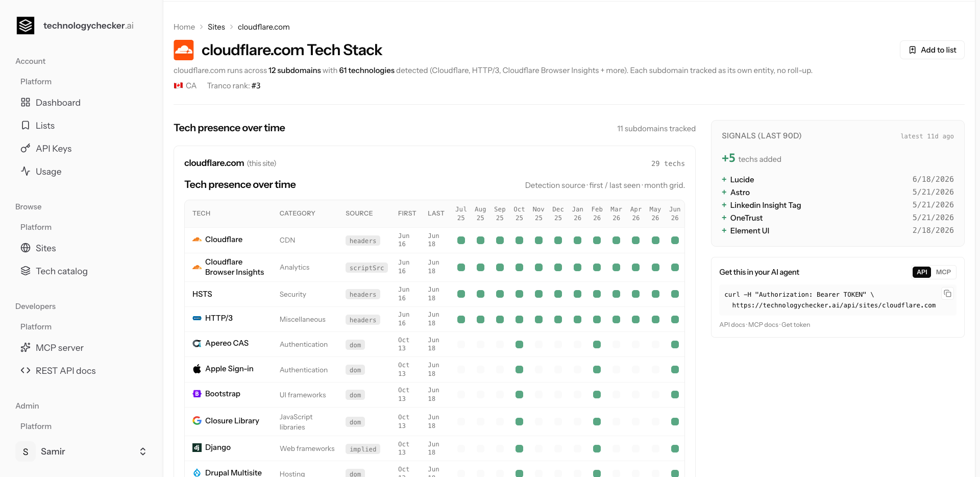Open the API docs link

click(732, 325)
